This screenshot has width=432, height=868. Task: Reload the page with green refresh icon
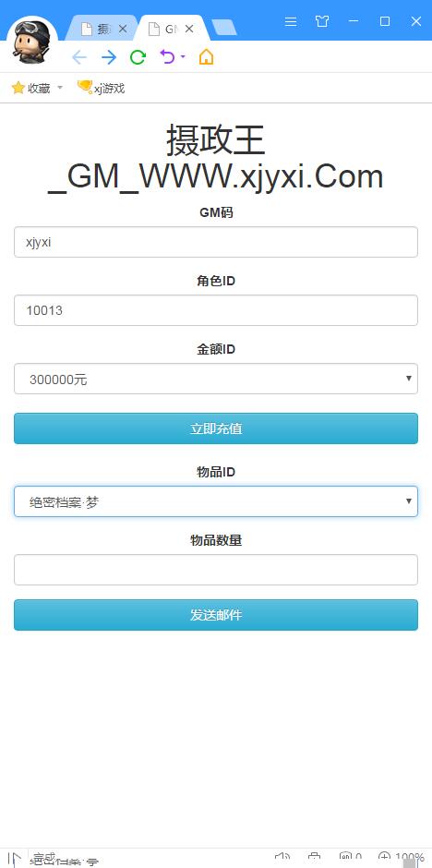(x=138, y=57)
